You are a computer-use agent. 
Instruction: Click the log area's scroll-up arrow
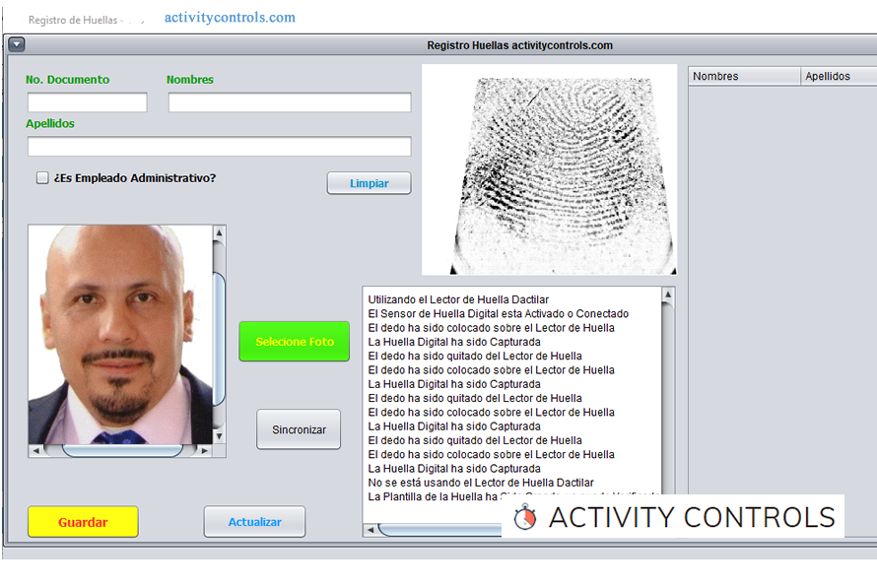pyautogui.click(x=668, y=294)
